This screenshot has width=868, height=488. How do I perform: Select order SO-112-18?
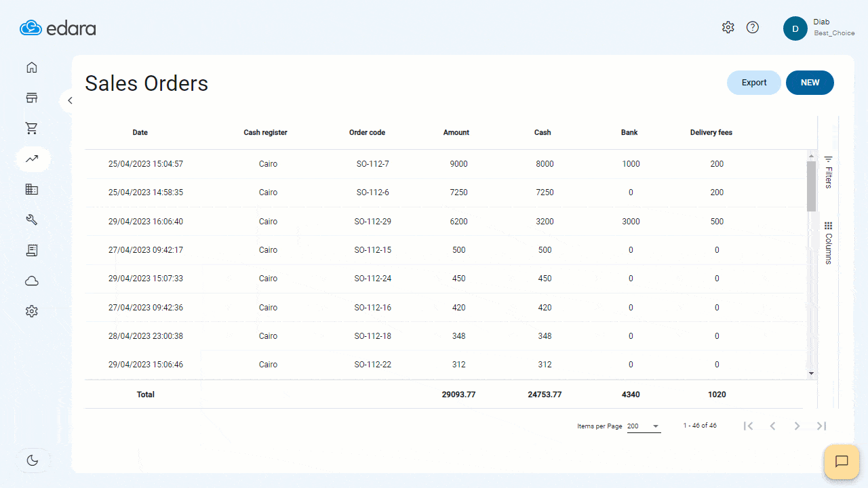[373, 336]
